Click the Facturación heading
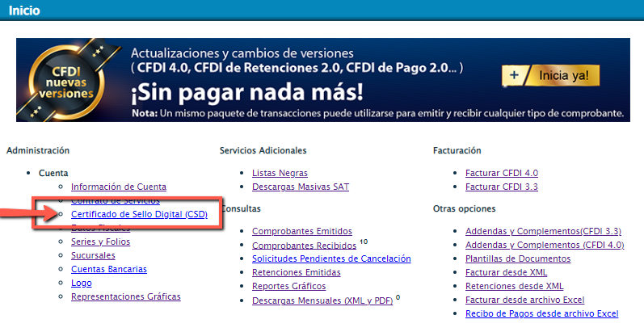644x332 pixels. pyautogui.click(x=457, y=150)
